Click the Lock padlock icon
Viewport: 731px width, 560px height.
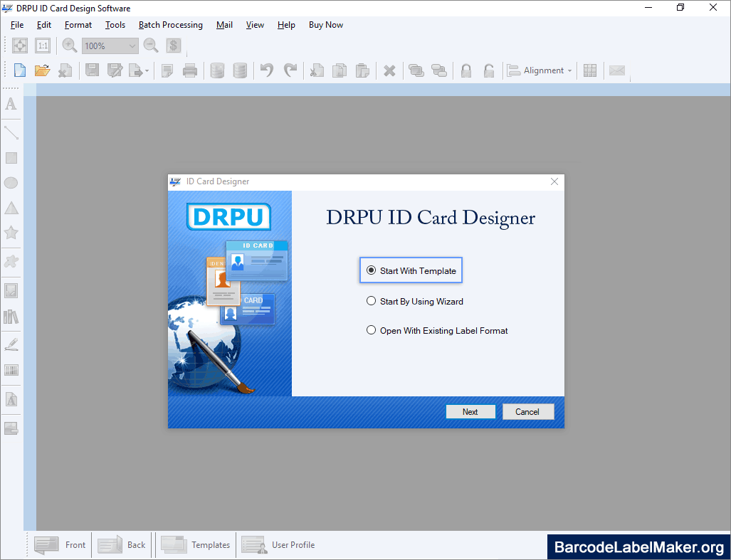(x=466, y=70)
